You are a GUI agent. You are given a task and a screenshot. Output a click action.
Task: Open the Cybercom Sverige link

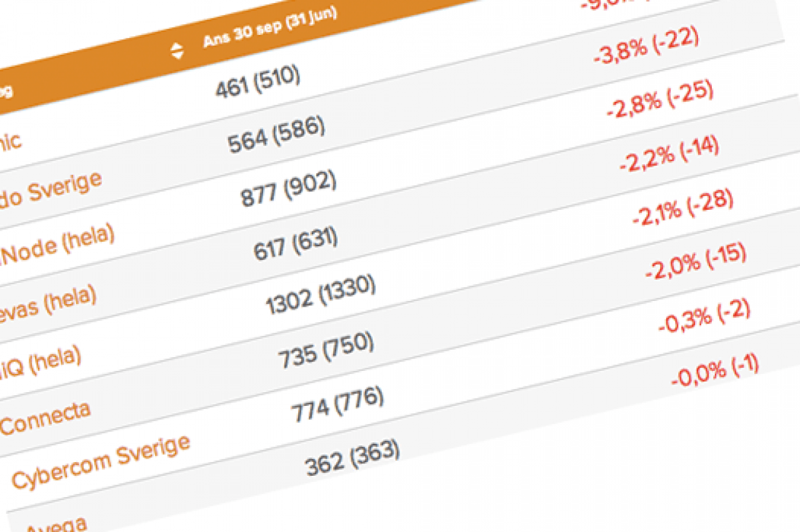[x=101, y=463]
